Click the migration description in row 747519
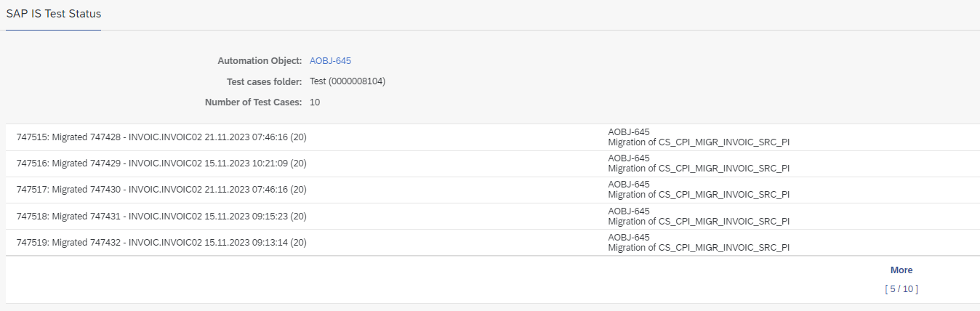 pyautogui.click(x=698, y=247)
